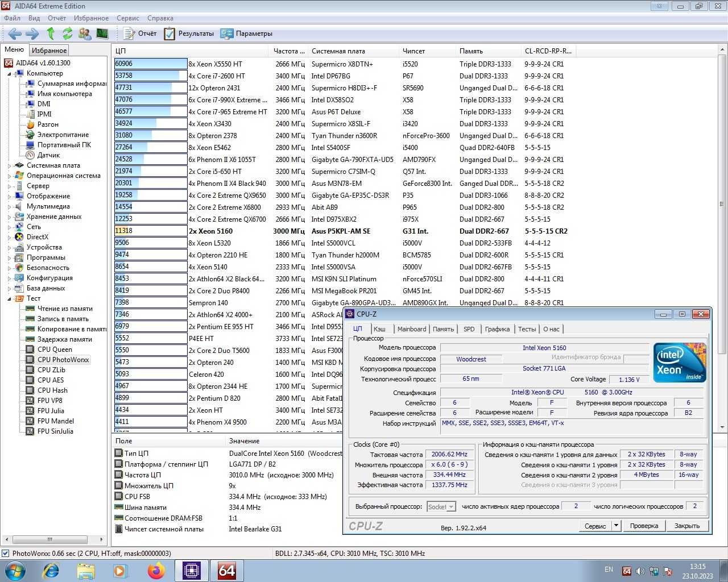The width and height of the screenshot is (728, 582).
Task: Click the volume icon in system tray
Action: click(x=640, y=571)
